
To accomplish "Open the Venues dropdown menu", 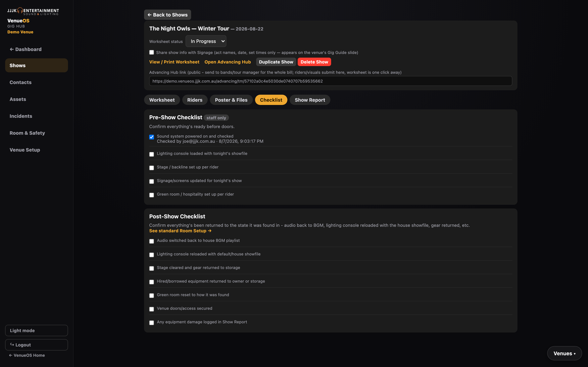I will click(564, 353).
